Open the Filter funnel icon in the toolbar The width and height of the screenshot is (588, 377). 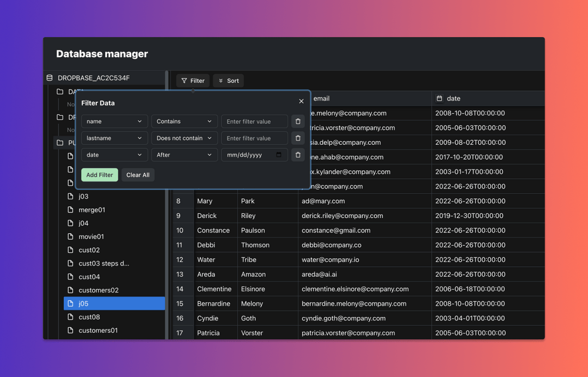point(185,80)
